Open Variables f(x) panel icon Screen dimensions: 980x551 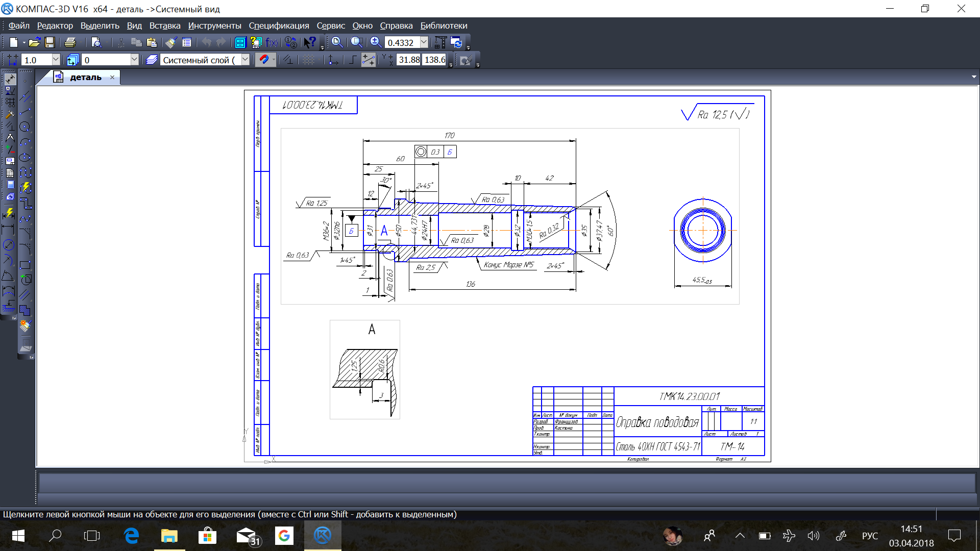[272, 42]
